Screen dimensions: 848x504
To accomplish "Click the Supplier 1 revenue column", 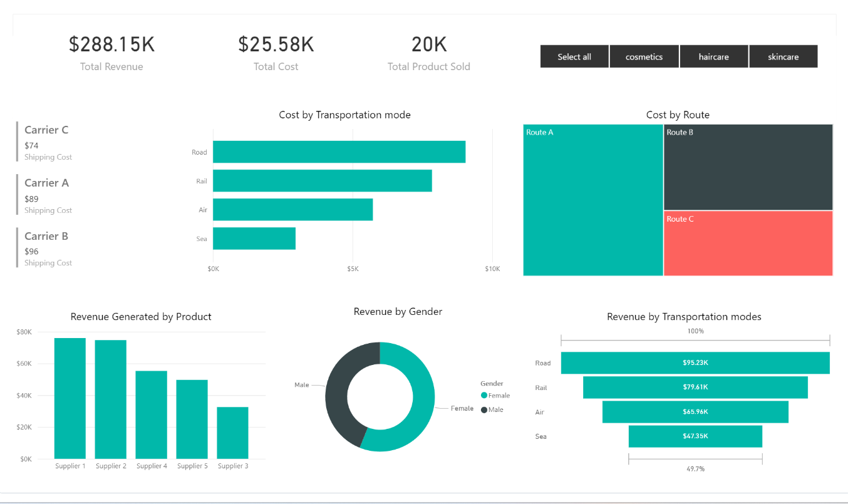I will [x=70, y=398].
